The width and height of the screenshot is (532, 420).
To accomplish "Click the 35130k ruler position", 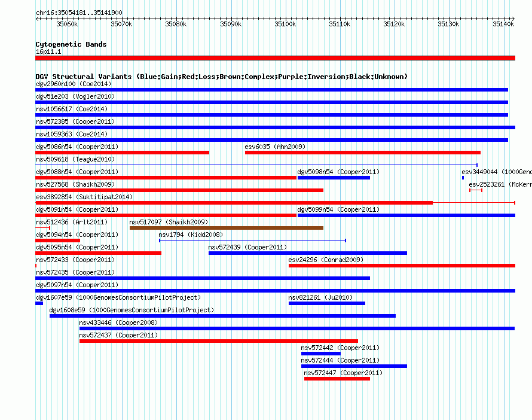I will (x=448, y=24).
